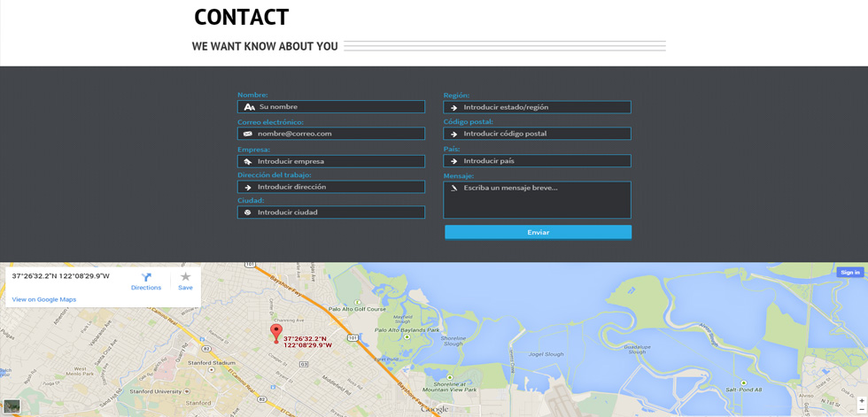Screen dimensions: 868x417
Task: Click the Nombre field text icon
Action: [249, 107]
